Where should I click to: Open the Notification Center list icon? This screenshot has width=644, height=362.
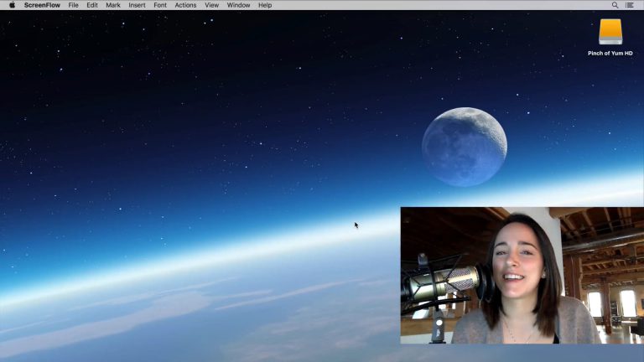tap(629, 5)
